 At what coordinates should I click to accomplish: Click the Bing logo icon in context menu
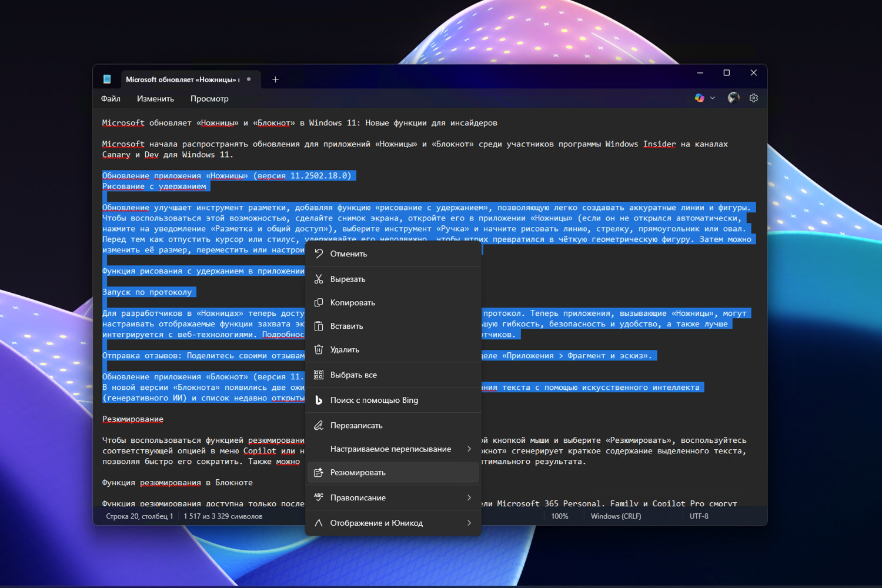(319, 400)
